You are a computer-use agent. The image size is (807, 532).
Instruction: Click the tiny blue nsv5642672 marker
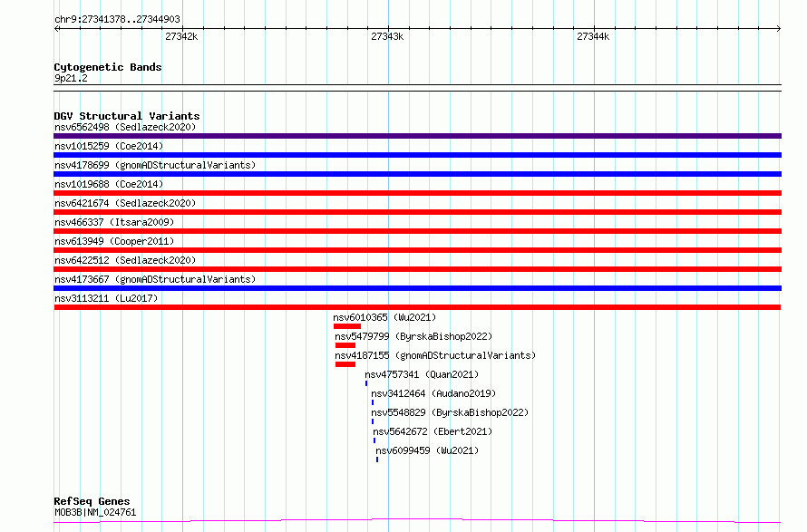pos(374,440)
